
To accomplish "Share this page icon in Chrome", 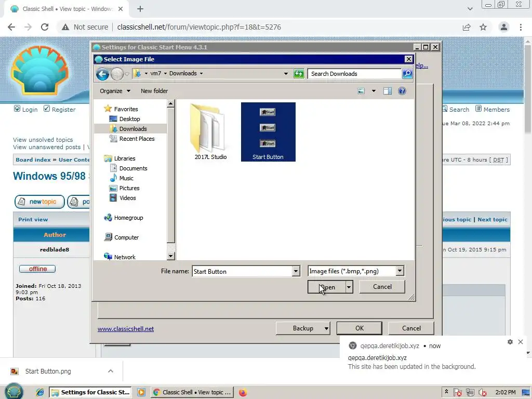I will (467, 27).
